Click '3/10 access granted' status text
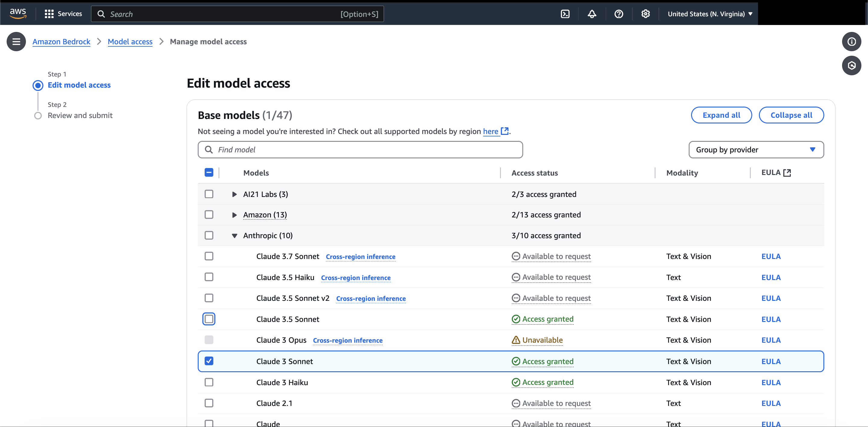 click(x=546, y=235)
